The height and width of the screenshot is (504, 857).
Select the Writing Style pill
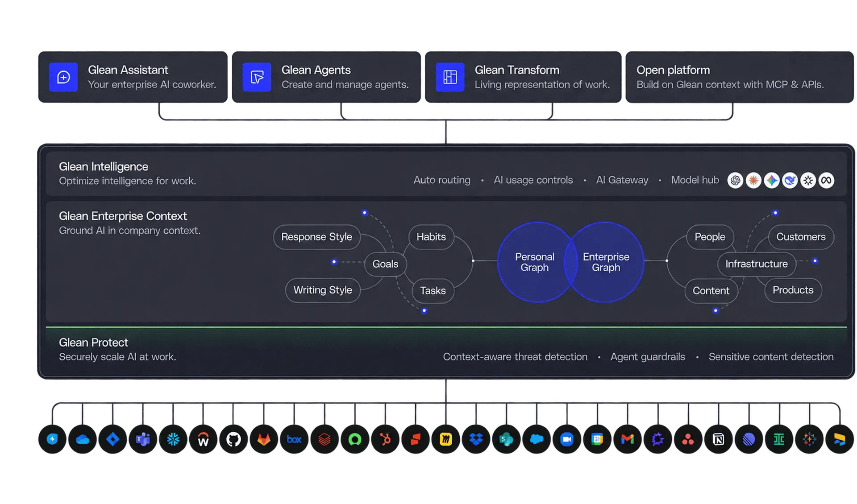click(x=323, y=290)
